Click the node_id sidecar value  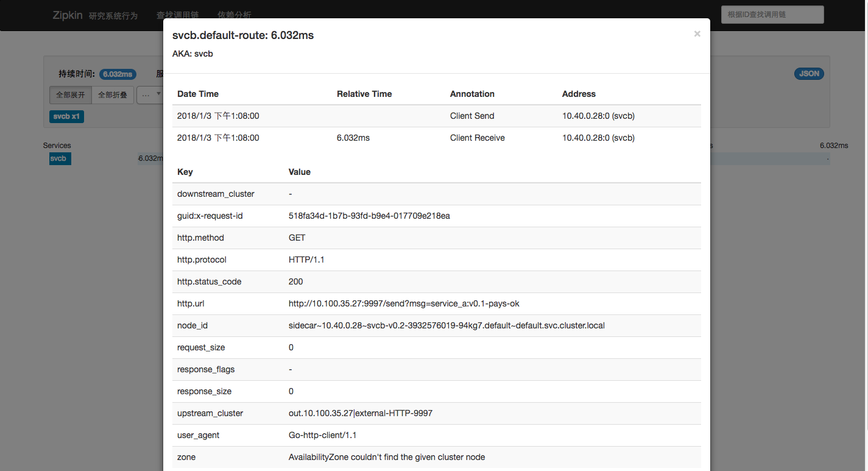pyautogui.click(x=446, y=325)
